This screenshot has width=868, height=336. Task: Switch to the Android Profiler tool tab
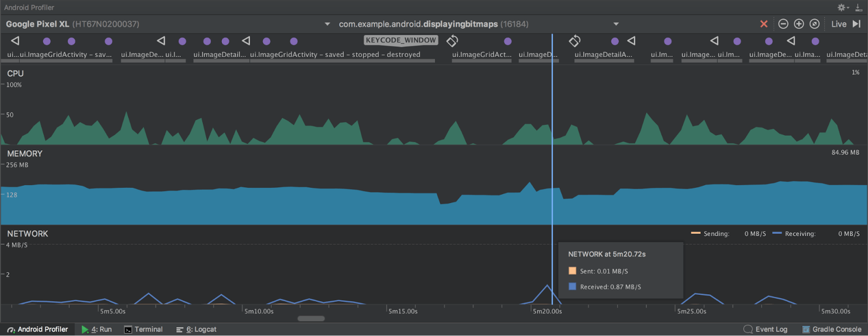click(37, 329)
